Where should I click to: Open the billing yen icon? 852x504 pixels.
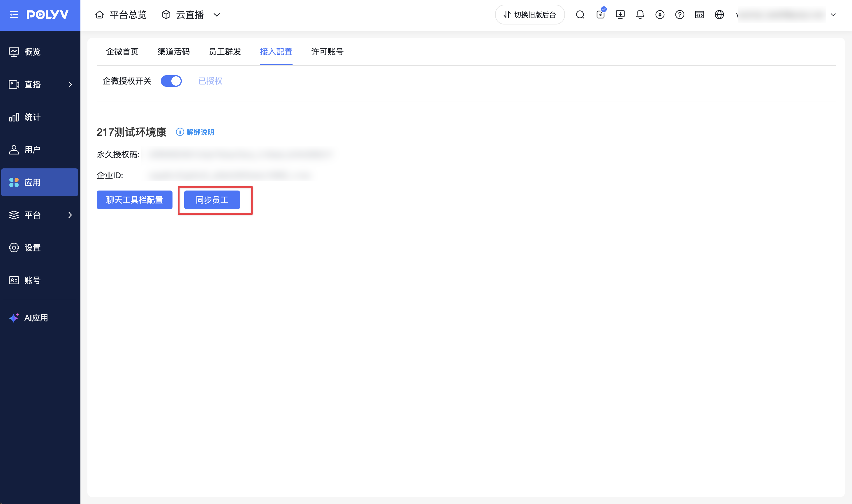(660, 15)
